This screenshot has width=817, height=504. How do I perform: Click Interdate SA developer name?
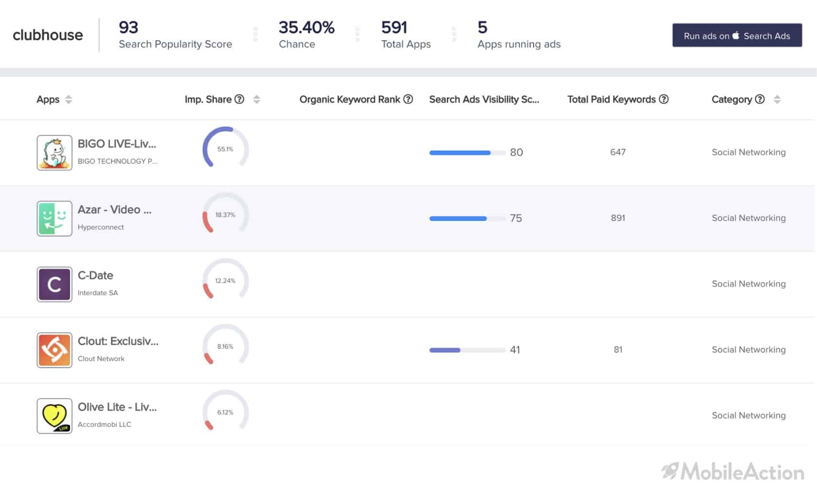click(98, 293)
